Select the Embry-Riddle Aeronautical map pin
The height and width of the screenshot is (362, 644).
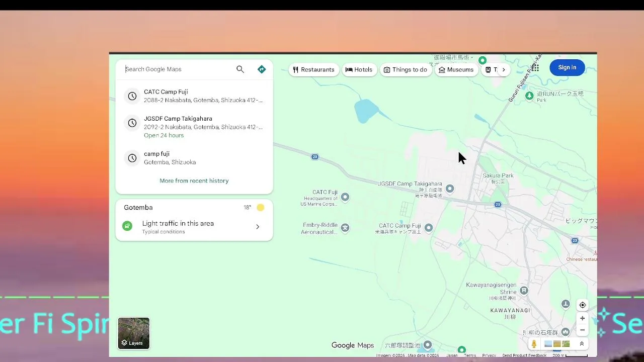[345, 228]
